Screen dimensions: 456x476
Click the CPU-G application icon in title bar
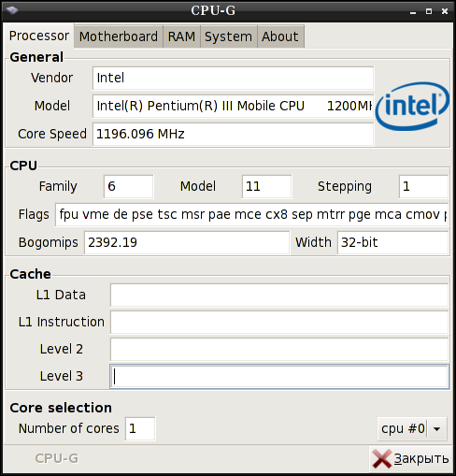pyautogui.click(x=12, y=11)
